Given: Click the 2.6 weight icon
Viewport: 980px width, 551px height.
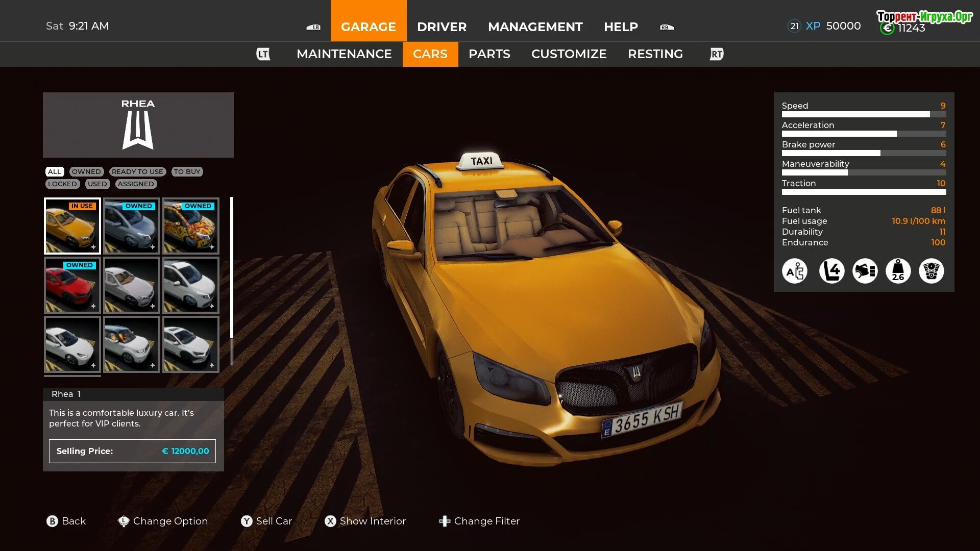Looking at the screenshot, I should (x=898, y=271).
